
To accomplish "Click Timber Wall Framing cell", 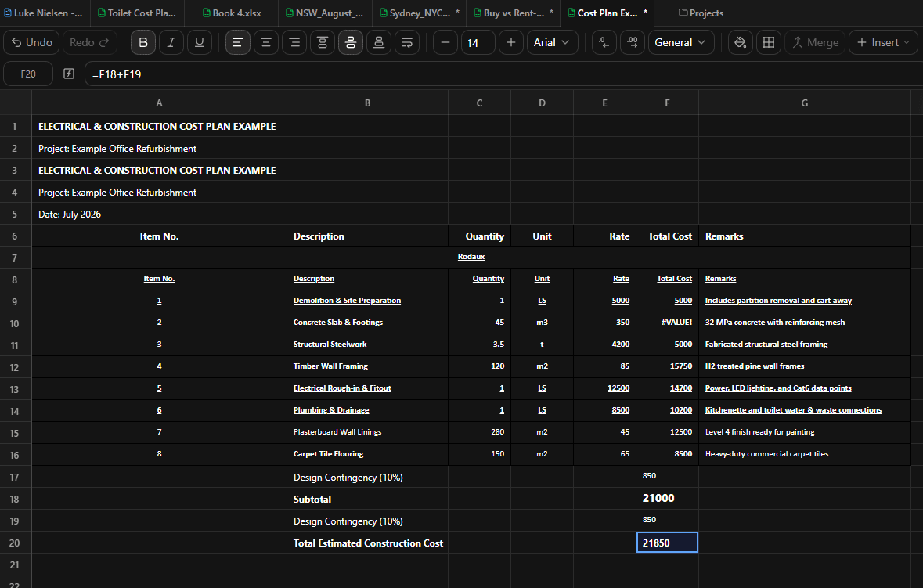I will click(x=367, y=366).
